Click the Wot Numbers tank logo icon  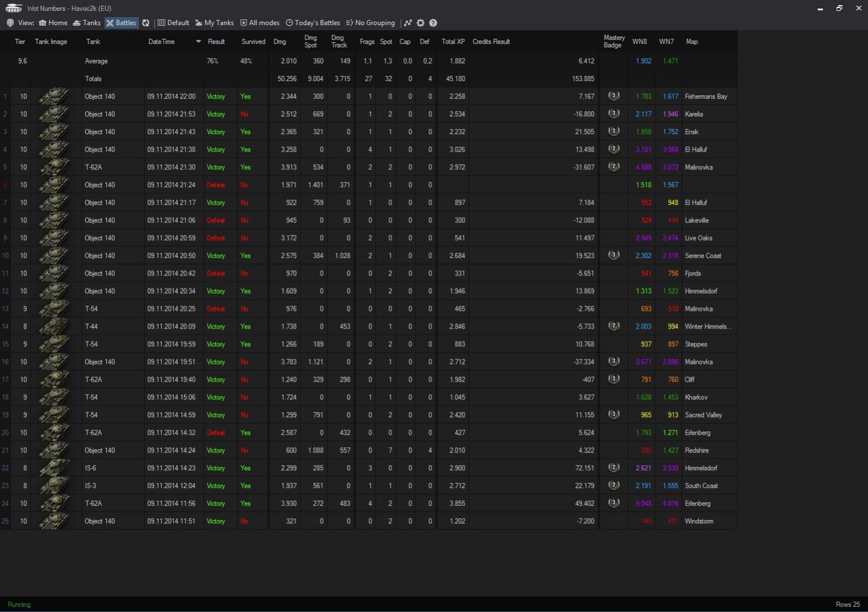(x=13, y=8)
